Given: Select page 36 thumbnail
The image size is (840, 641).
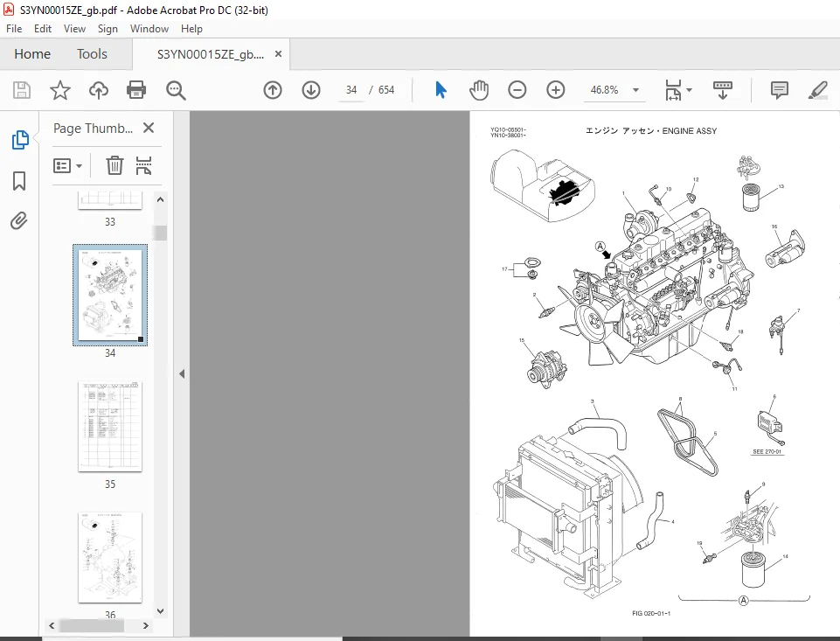Looking at the screenshot, I should [110, 557].
